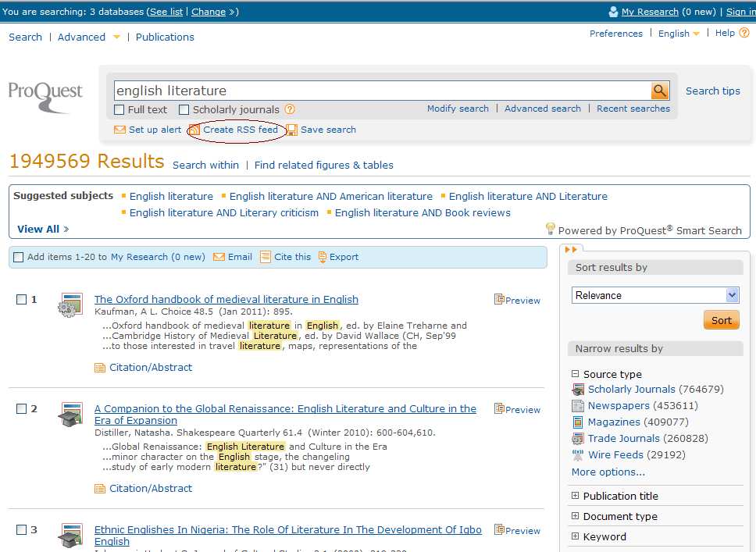The height and width of the screenshot is (552, 756).
Task: Click the Change databases link
Action: 209,12
